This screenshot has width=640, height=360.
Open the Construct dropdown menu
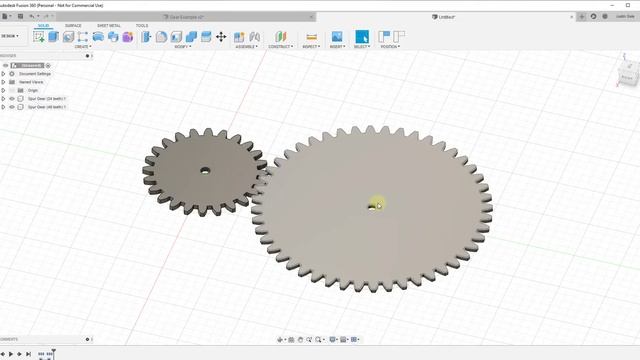coord(281,47)
